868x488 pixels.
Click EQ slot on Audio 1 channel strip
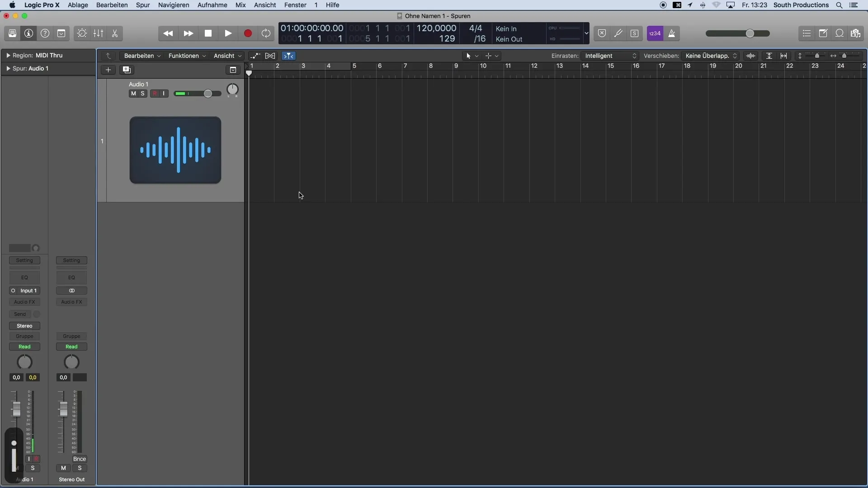click(24, 277)
